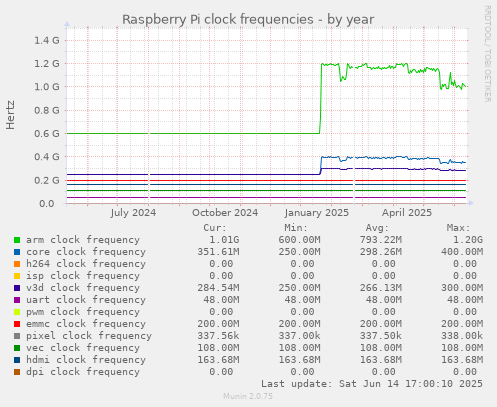Click the pixel clock frequency gray swatch
The height and width of the screenshot is (407, 497).
(x=17, y=336)
